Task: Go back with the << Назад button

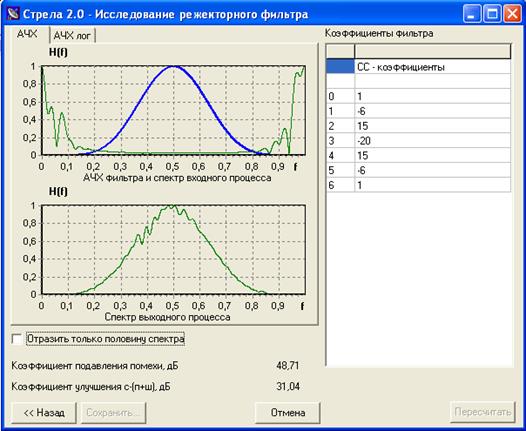Action: [x=44, y=413]
